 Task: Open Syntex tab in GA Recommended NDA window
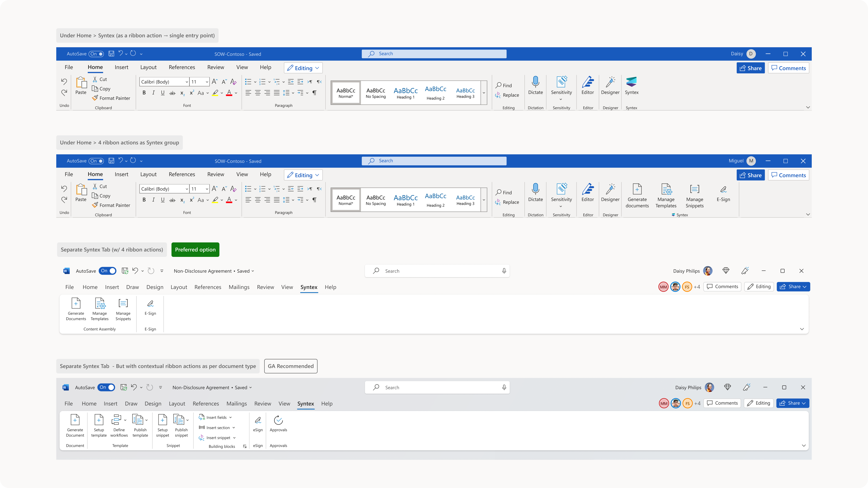[x=306, y=404]
